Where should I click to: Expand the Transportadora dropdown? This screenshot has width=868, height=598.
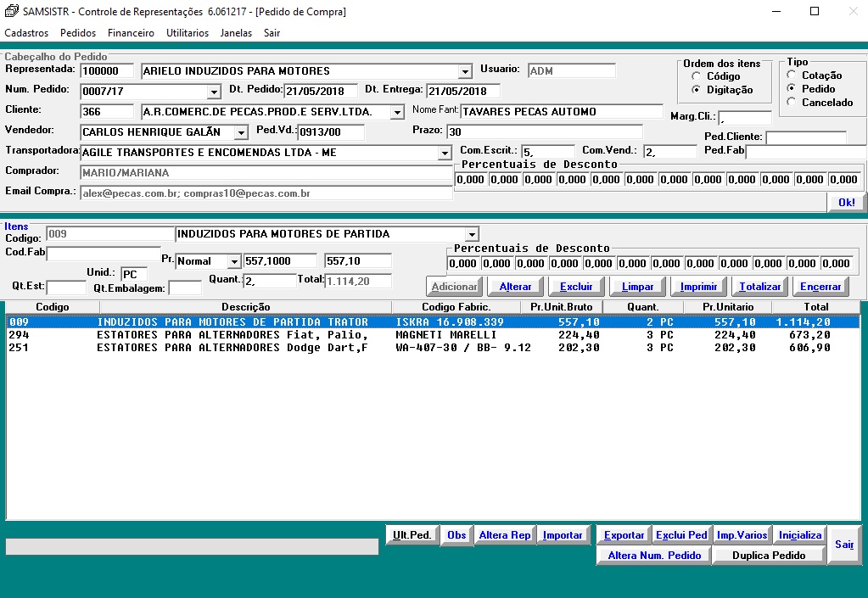(445, 154)
